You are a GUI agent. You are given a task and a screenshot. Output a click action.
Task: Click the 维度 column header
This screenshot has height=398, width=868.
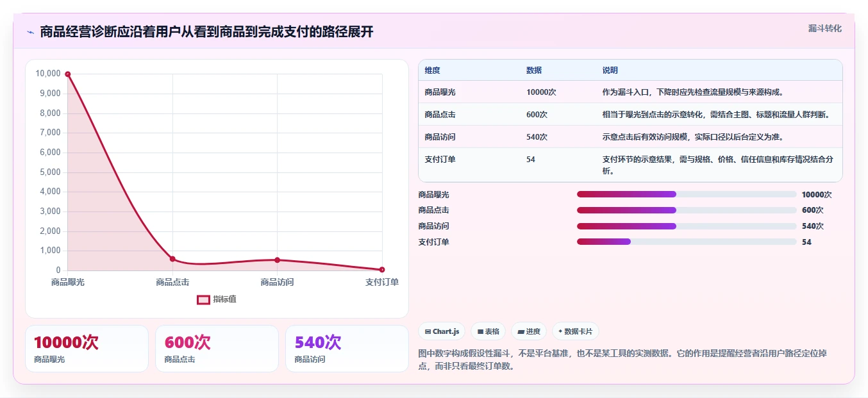433,70
